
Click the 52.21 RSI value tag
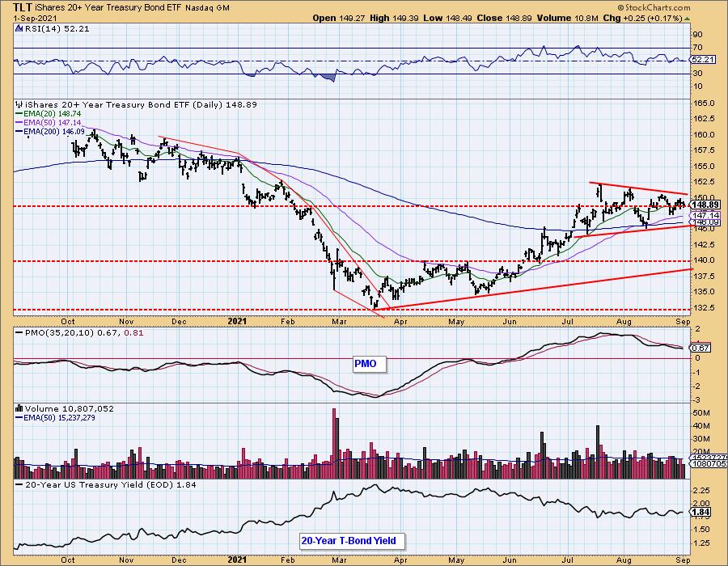702,60
